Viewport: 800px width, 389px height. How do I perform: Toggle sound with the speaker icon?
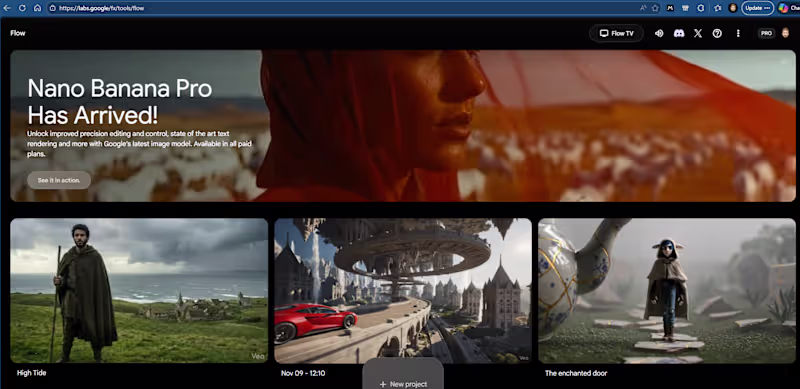[659, 33]
